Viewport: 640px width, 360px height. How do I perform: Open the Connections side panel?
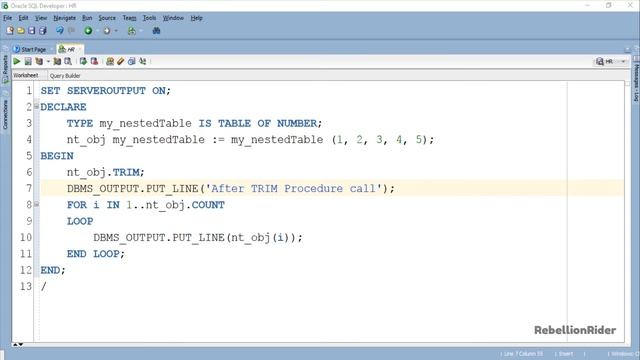click(x=5, y=115)
